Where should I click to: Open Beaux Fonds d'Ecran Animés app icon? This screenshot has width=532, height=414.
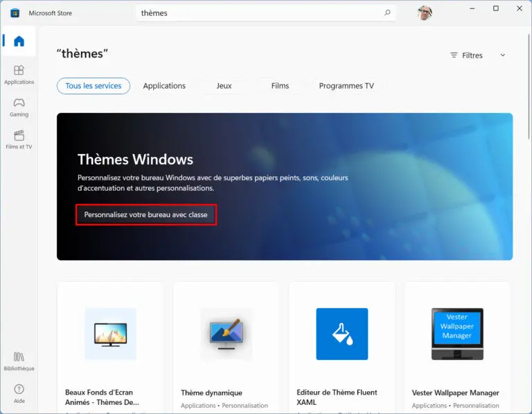110,334
